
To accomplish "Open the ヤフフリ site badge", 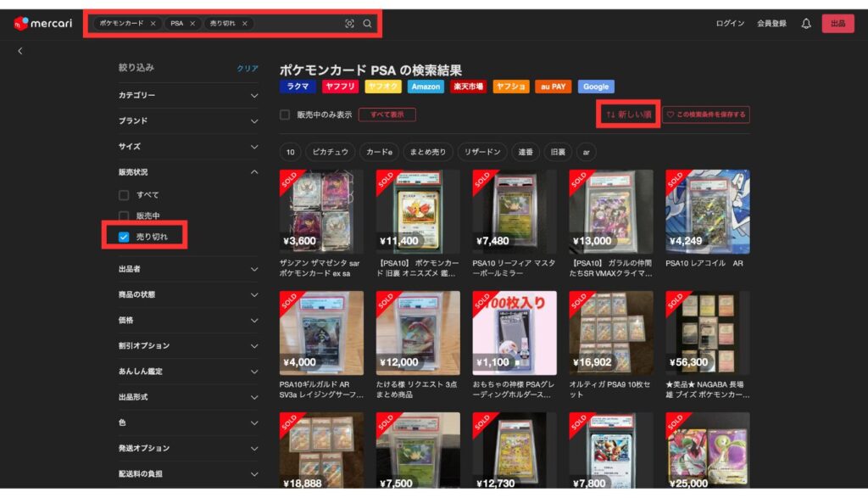I will [340, 87].
